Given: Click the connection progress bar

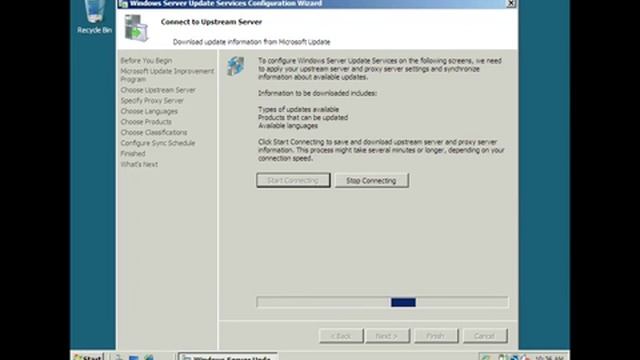Looking at the screenshot, I should click(x=382, y=302).
